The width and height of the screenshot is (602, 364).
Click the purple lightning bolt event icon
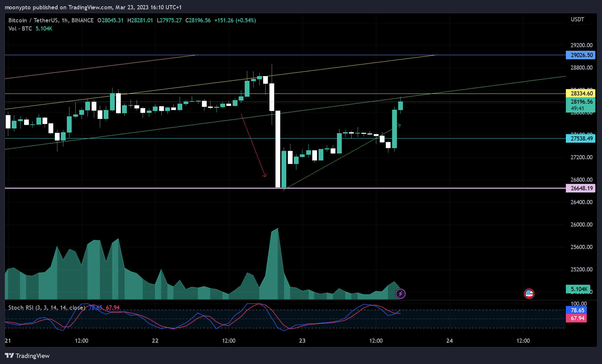tap(400, 294)
